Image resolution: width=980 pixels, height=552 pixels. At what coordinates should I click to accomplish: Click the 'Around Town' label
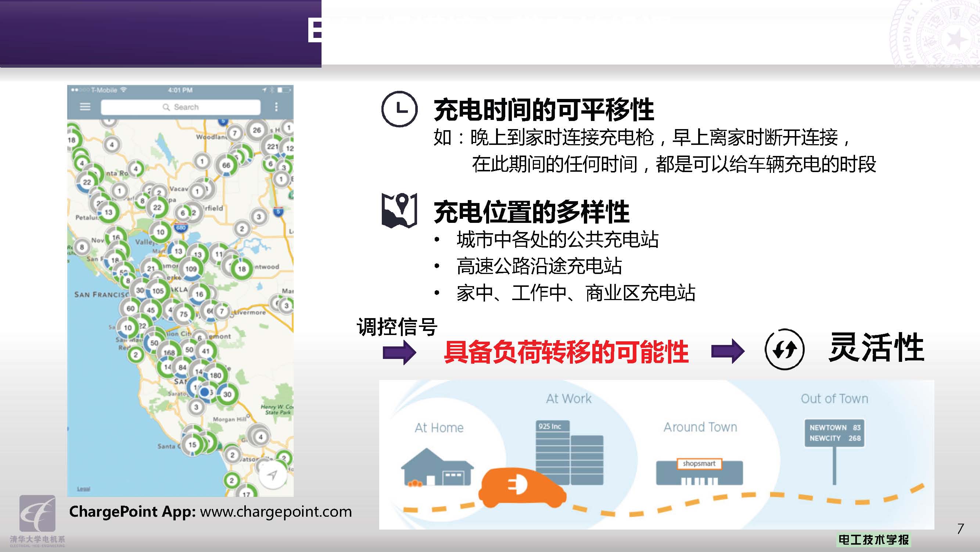click(700, 427)
